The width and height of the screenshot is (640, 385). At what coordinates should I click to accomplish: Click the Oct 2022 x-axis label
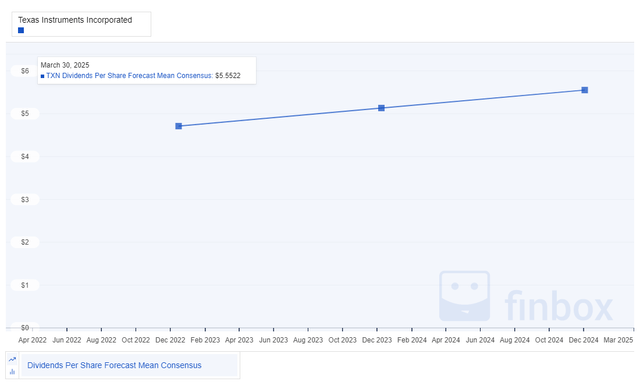pyautogui.click(x=136, y=340)
